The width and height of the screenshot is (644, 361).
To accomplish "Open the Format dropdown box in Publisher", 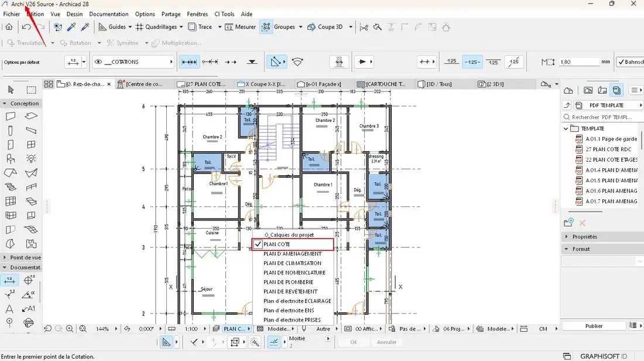I will (602, 261).
